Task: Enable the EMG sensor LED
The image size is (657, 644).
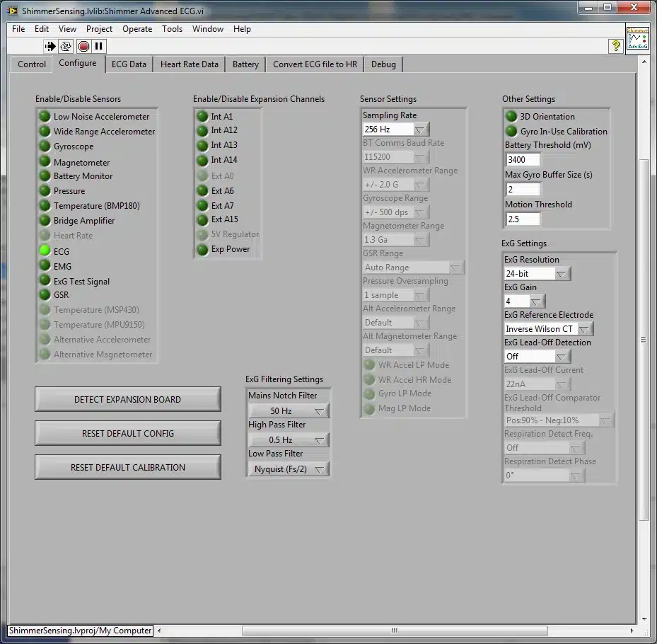Action: [45, 265]
